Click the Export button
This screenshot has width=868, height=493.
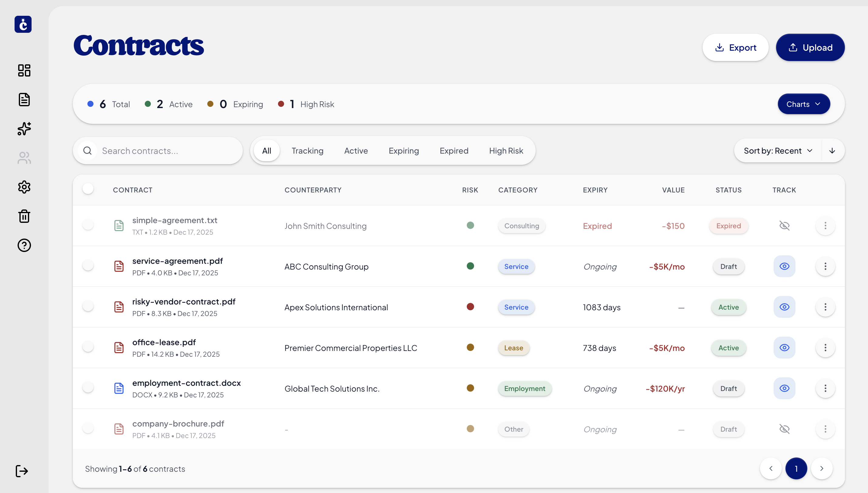pyautogui.click(x=736, y=47)
